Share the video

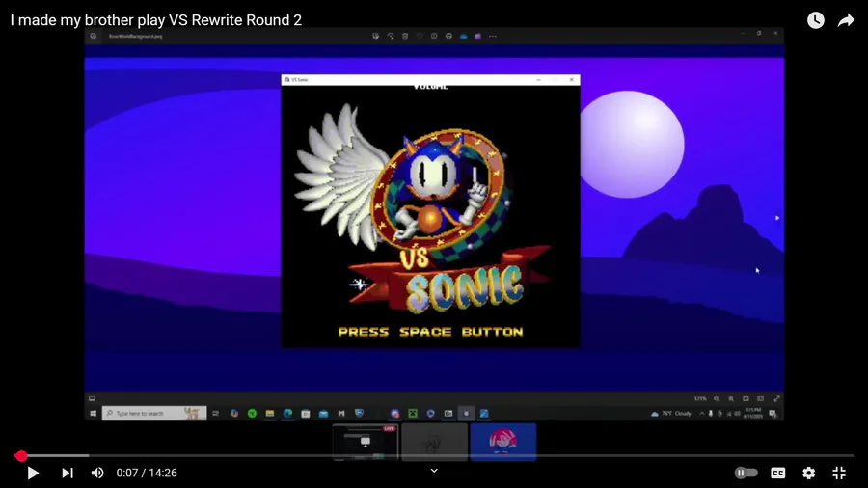pos(846,20)
